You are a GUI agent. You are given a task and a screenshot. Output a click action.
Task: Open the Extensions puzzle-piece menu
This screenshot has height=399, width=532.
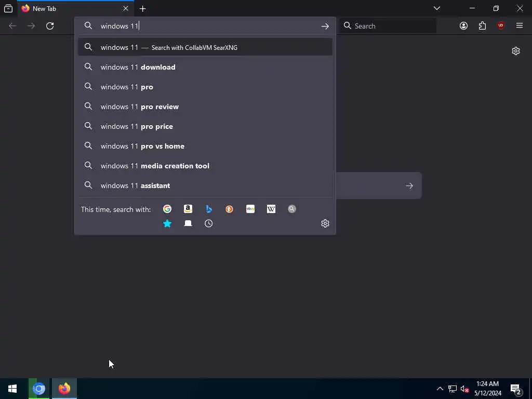(x=482, y=26)
